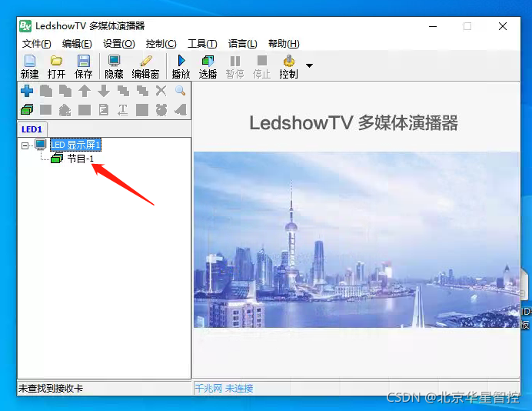This screenshot has width=532, height=411.
Task: Click the green icon beside 节目-1
Action: (57, 158)
